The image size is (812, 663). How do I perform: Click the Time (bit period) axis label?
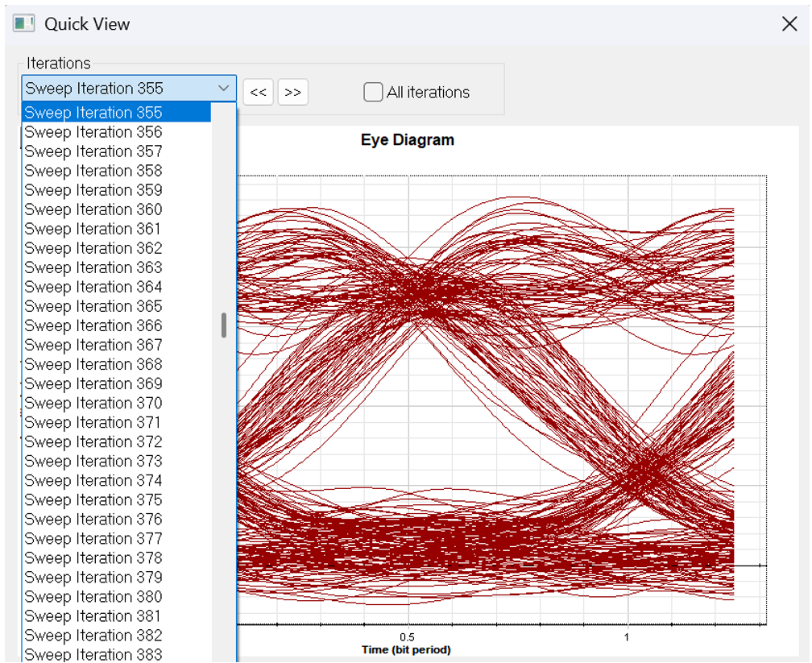pyautogui.click(x=406, y=650)
